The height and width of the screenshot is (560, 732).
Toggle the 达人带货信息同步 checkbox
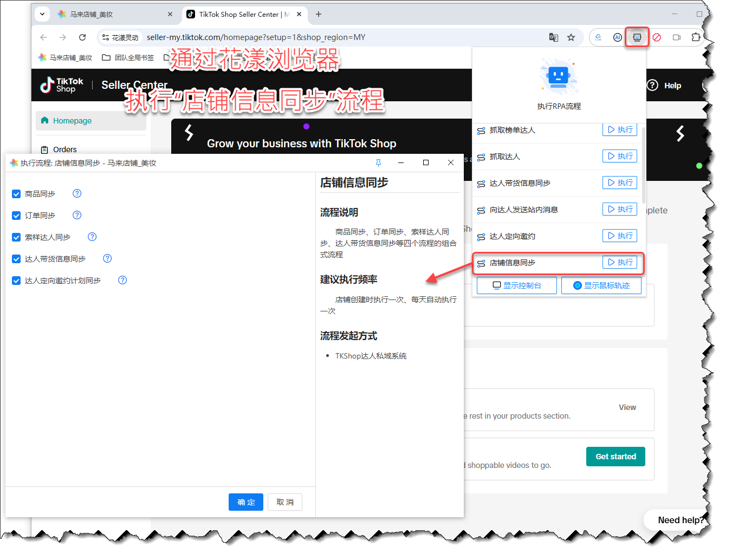point(16,259)
